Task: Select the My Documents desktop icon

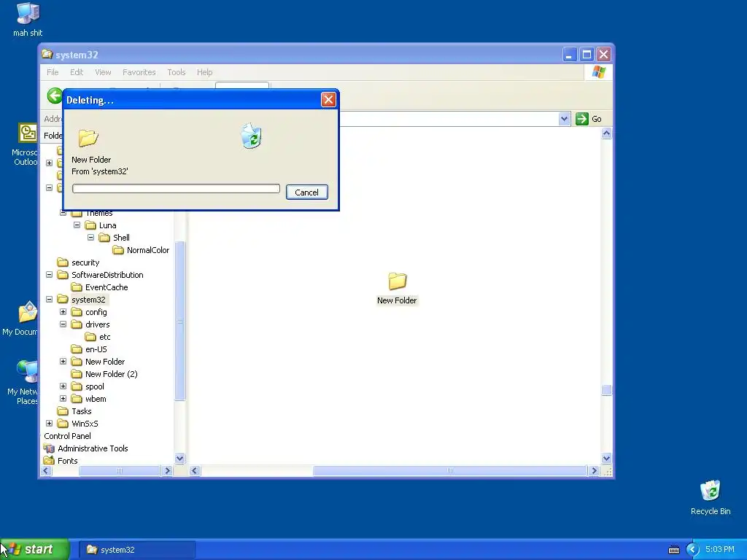Action: pos(21,319)
